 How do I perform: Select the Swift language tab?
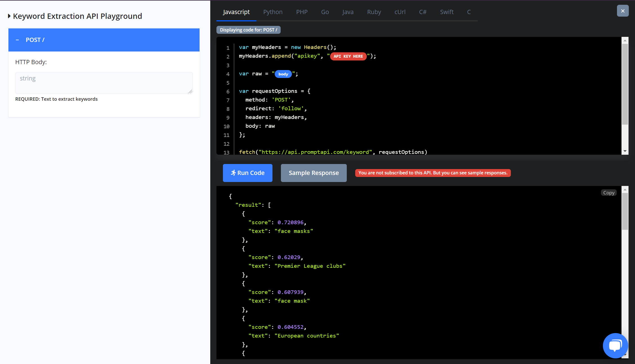click(x=447, y=12)
